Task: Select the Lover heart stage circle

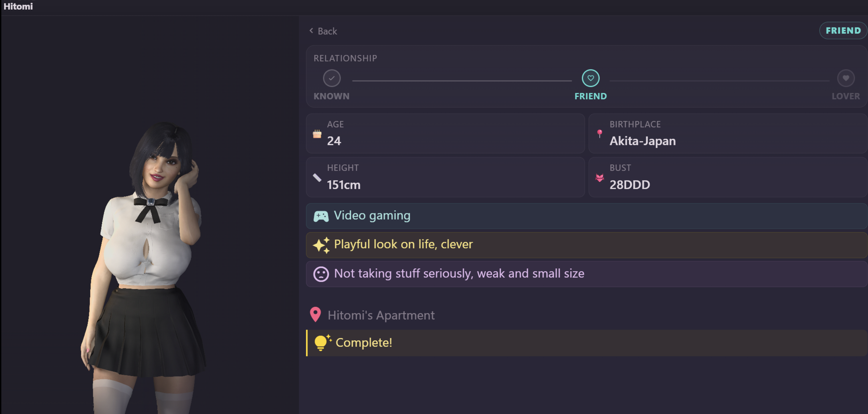Action: (846, 78)
